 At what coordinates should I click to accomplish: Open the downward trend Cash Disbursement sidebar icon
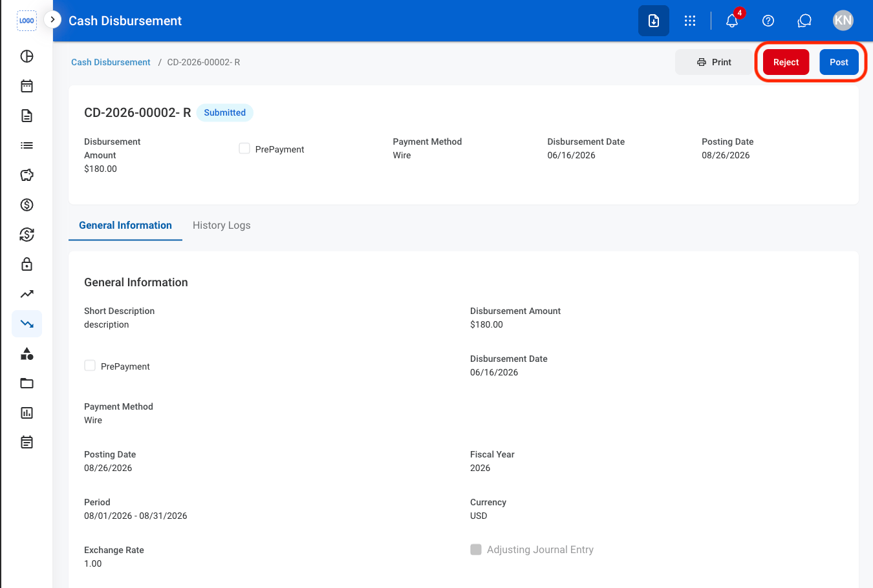pos(27,324)
